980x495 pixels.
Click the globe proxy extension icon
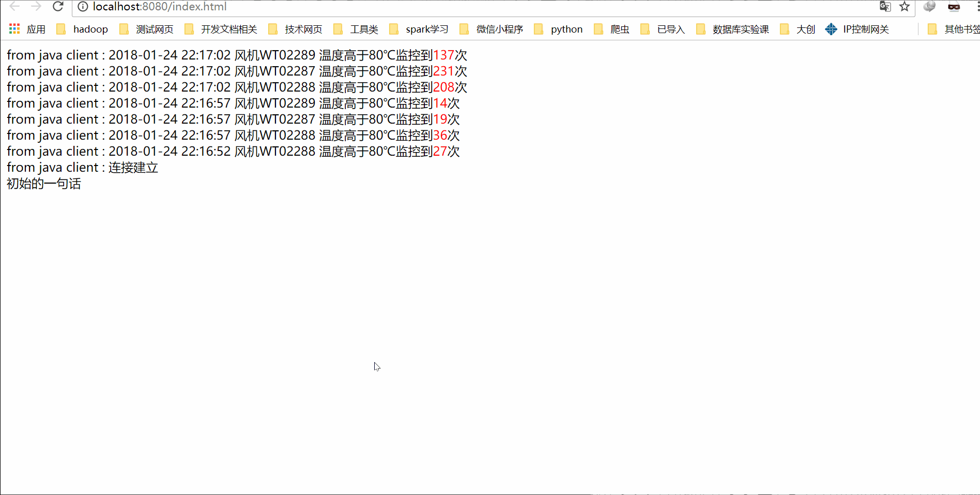point(929,7)
